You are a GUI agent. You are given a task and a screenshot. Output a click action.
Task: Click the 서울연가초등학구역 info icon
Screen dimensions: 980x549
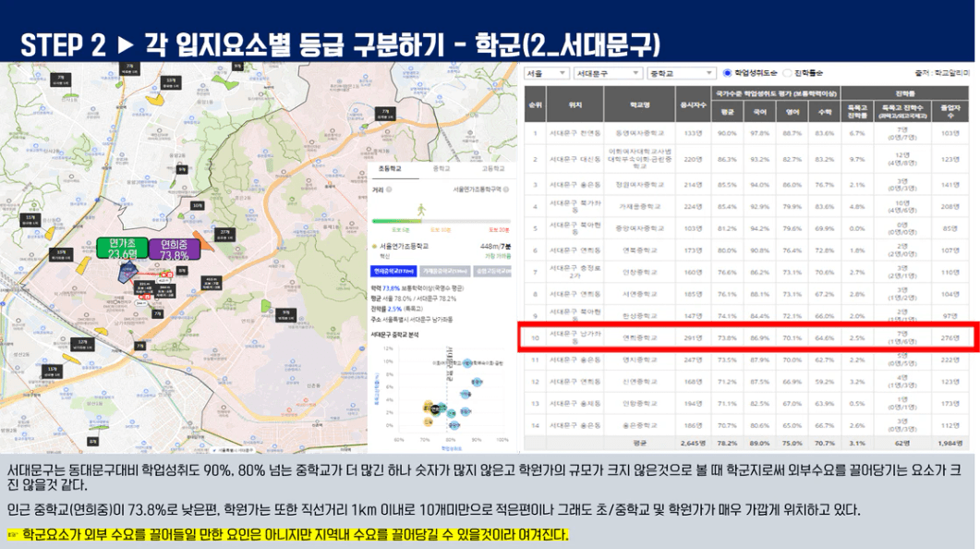pyautogui.click(x=506, y=189)
